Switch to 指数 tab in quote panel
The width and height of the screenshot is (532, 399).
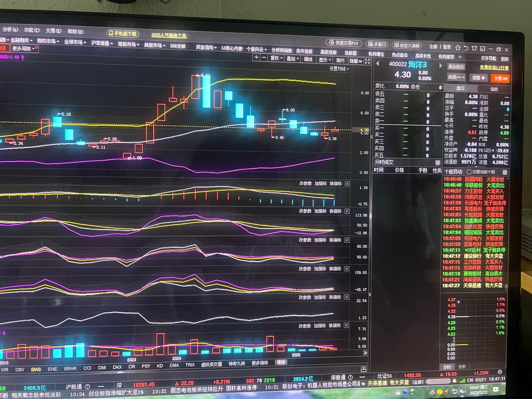coord(494,89)
